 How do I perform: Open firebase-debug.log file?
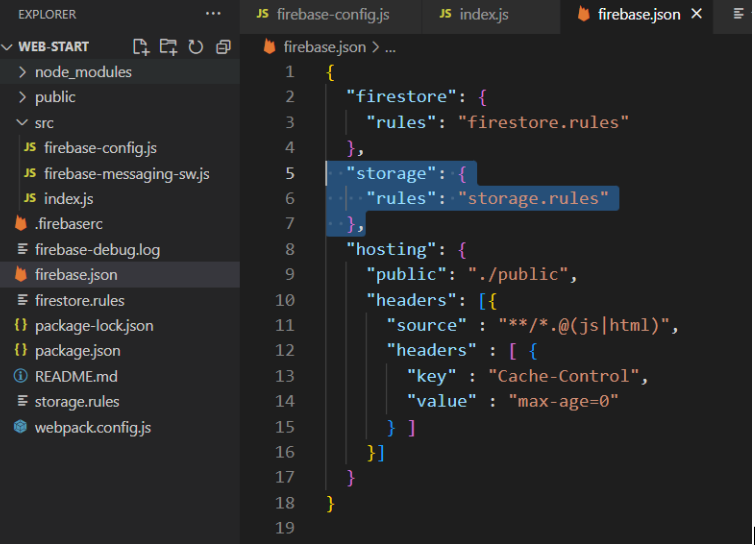click(120, 249)
